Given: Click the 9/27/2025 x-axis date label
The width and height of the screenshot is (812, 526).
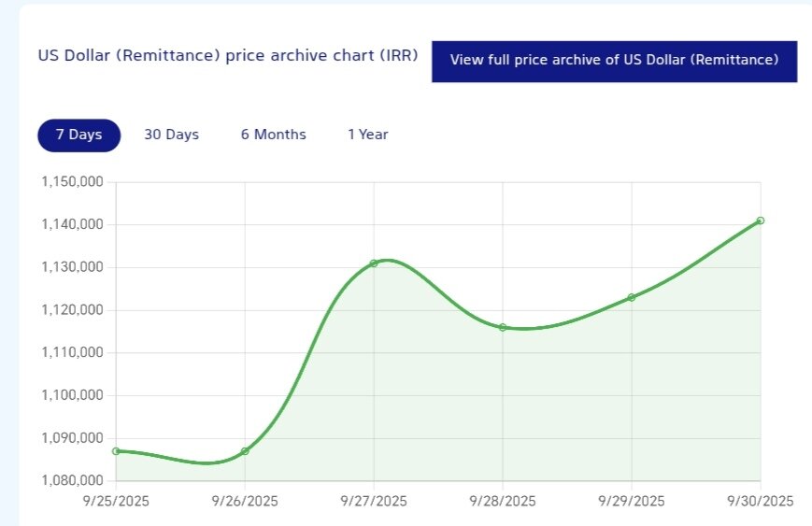Looking at the screenshot, I should [374, 502].
